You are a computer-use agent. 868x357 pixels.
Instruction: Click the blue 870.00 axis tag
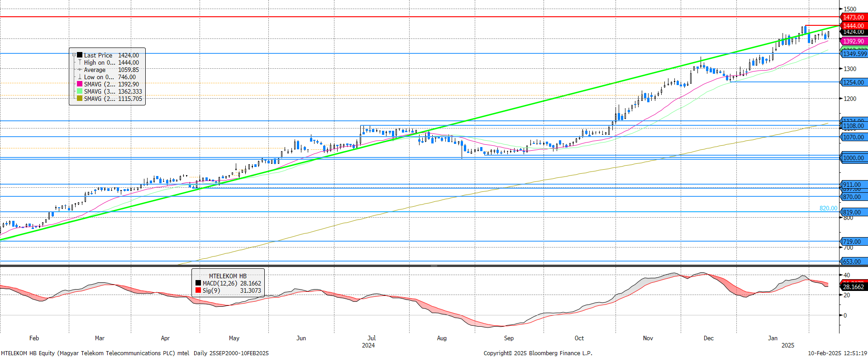854,197
